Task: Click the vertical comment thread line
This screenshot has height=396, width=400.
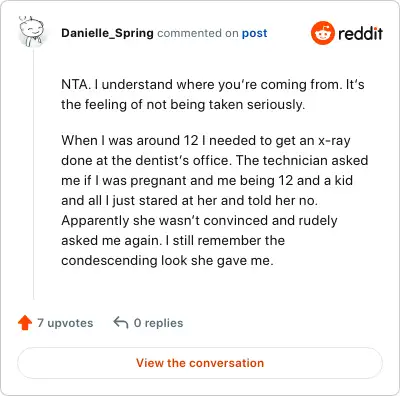Action: [x=33, y=173]
